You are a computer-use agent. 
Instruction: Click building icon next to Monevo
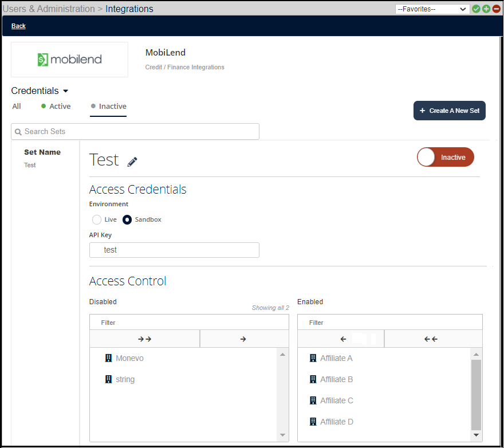(109, 358)
